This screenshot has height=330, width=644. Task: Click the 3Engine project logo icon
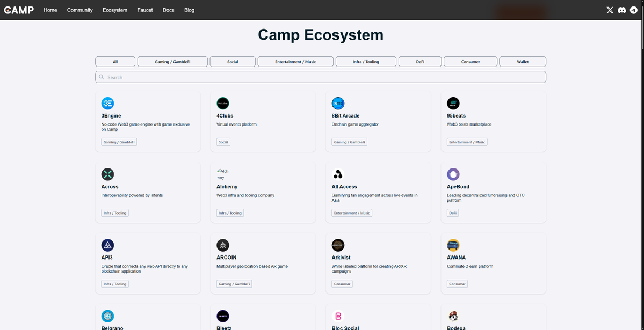(x=107, y=103)
